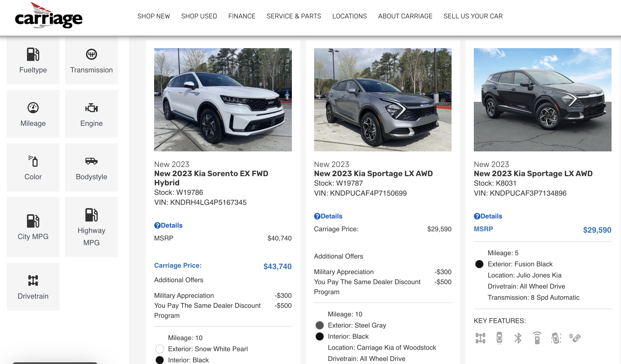Click the Fusion Black exterior swatch
Image resolution: width=621 pixels, height=364 pixels.
(479, 264)
